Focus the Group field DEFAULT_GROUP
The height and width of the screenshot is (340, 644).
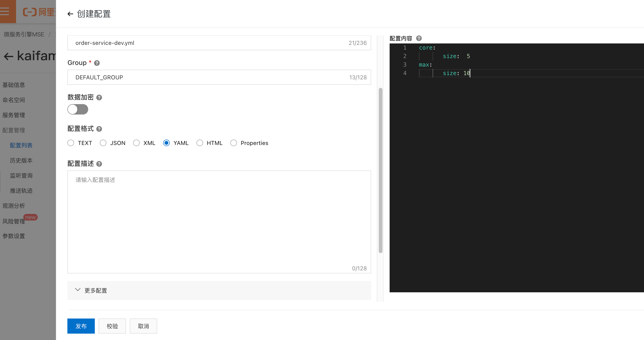[219, 77]
